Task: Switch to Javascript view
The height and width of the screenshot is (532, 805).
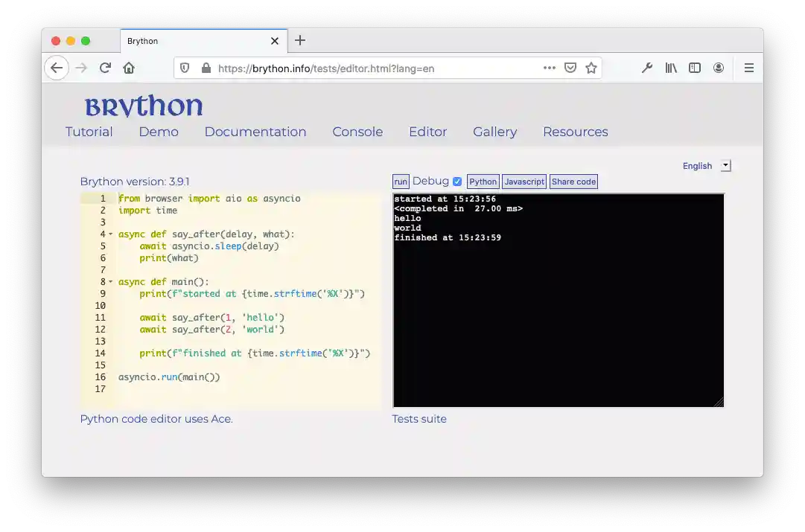Action: pos(524,182)
